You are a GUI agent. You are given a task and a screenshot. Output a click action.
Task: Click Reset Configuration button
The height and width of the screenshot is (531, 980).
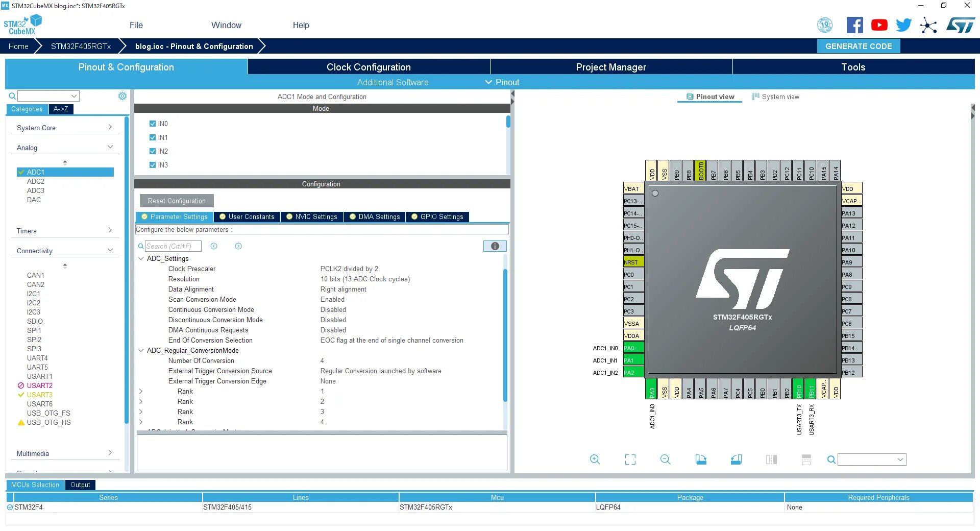(x=177, y=201)
